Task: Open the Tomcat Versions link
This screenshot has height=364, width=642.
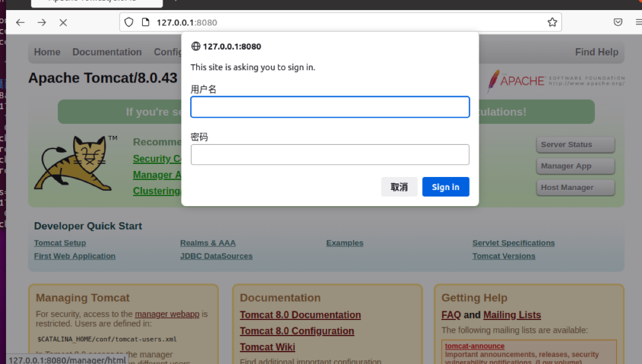Action: click(503, 256)
